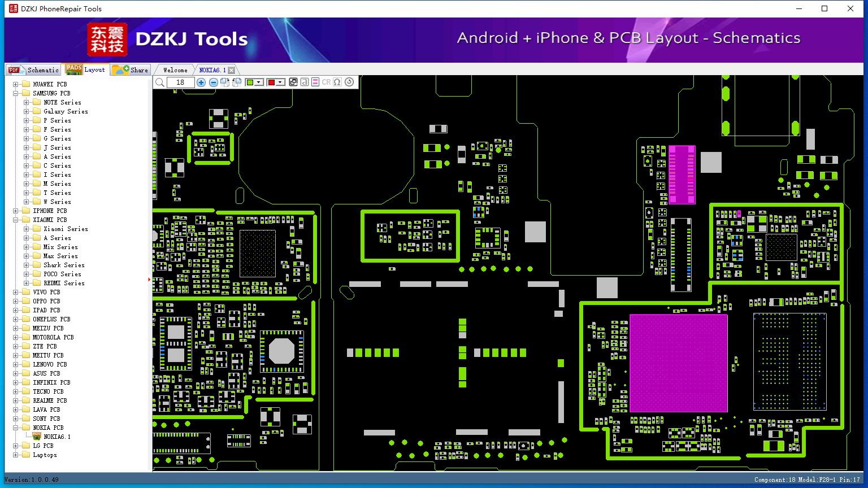
Task: Zoom in with the blue plus button
Action: coord(201,82)
